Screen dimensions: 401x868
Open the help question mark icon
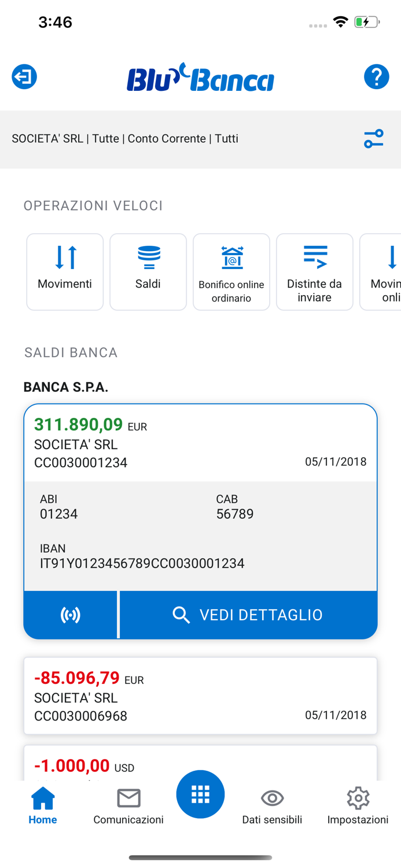(x=376, y=76)
